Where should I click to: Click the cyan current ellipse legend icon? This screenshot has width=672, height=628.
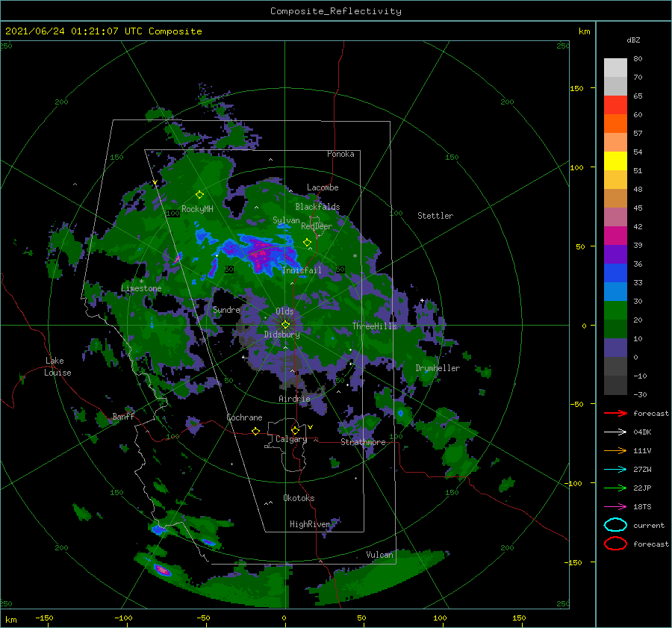[x=615, y=525]
